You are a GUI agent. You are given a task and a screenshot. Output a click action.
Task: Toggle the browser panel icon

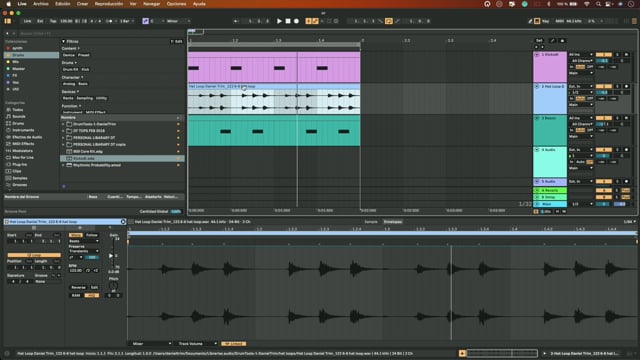pos(8,21)
